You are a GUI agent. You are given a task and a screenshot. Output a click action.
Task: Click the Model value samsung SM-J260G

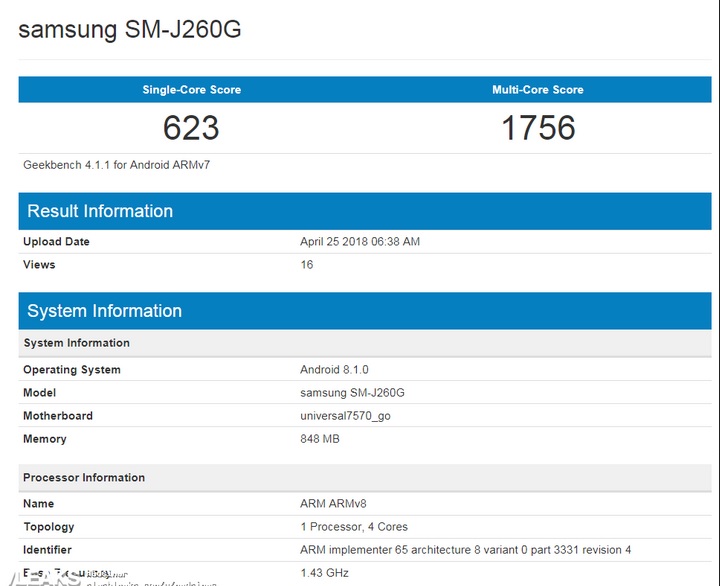tap(352, 393)
